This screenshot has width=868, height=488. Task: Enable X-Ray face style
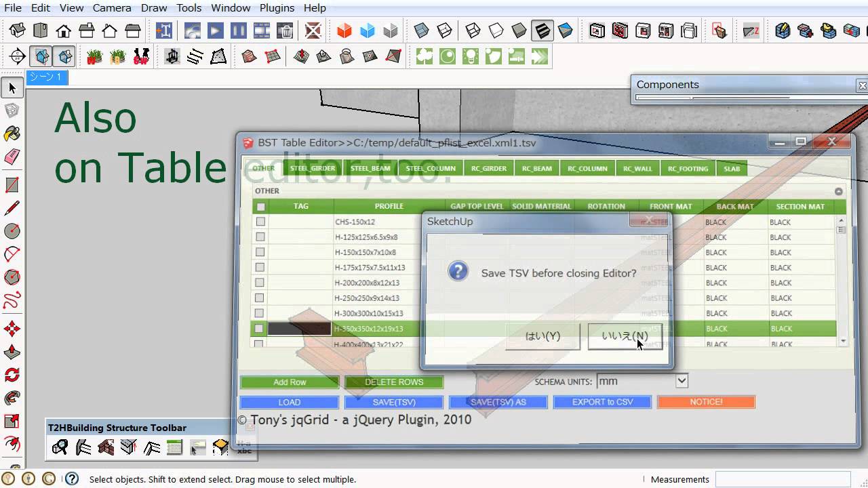421,30
